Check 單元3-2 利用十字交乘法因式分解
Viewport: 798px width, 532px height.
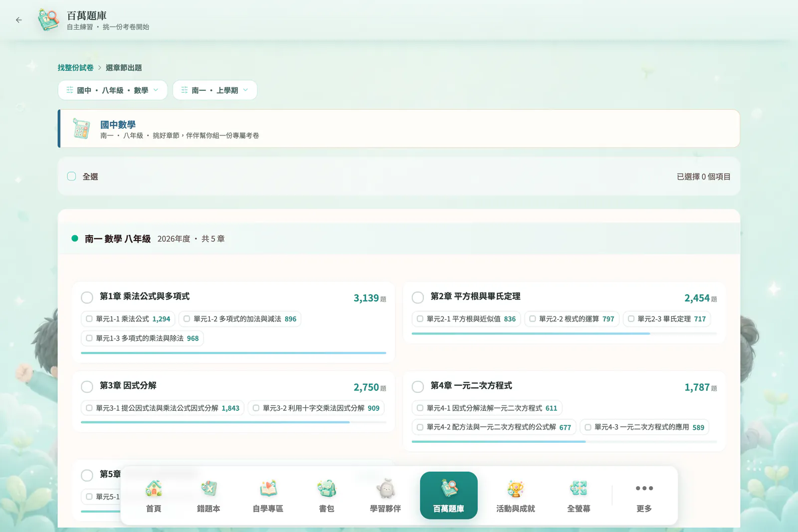(x=256, y=408)
